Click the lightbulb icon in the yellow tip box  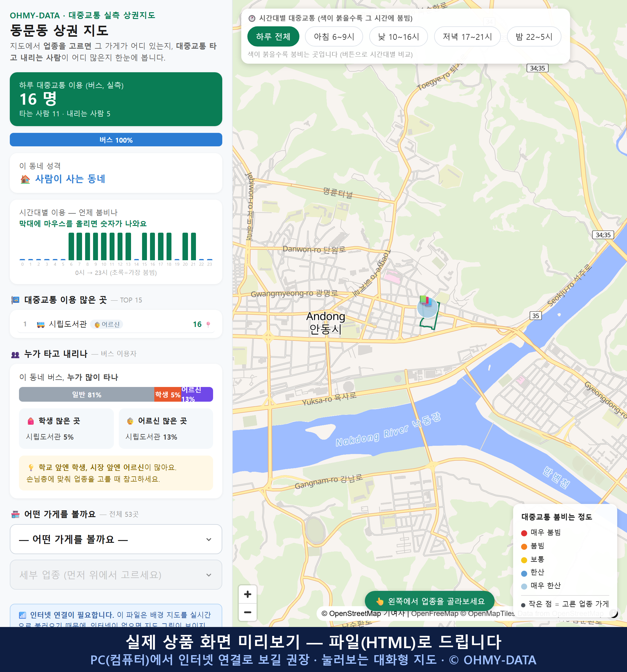[31, 468]
